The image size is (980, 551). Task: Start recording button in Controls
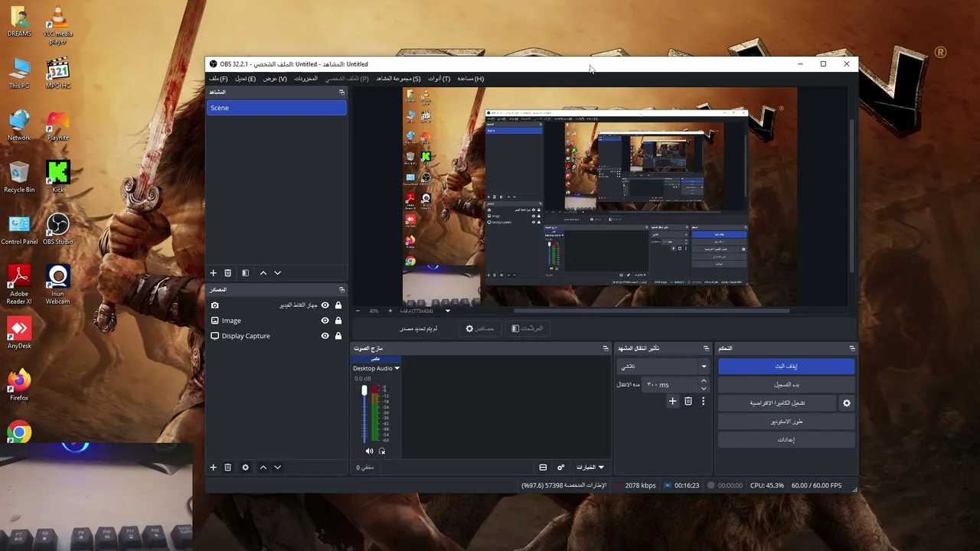[x=786, y=384]
